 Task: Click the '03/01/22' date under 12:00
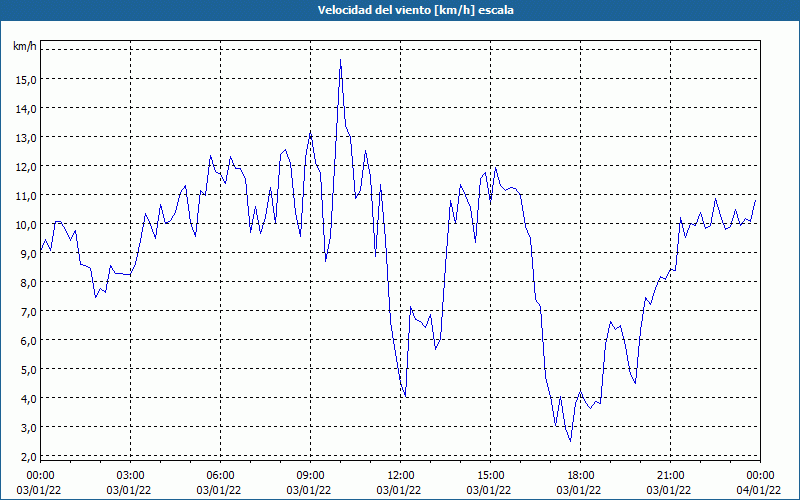click(x=398, y=490)
